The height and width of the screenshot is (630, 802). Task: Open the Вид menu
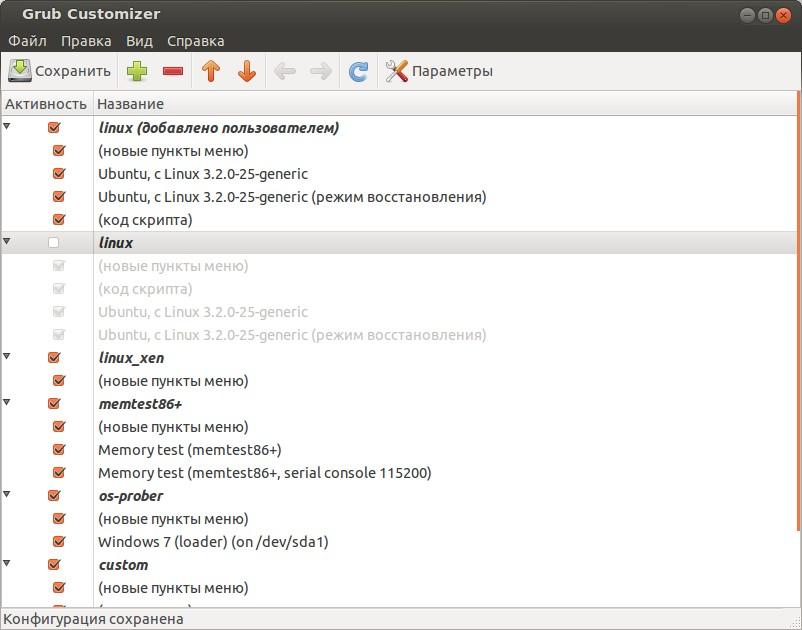point(139,41)
